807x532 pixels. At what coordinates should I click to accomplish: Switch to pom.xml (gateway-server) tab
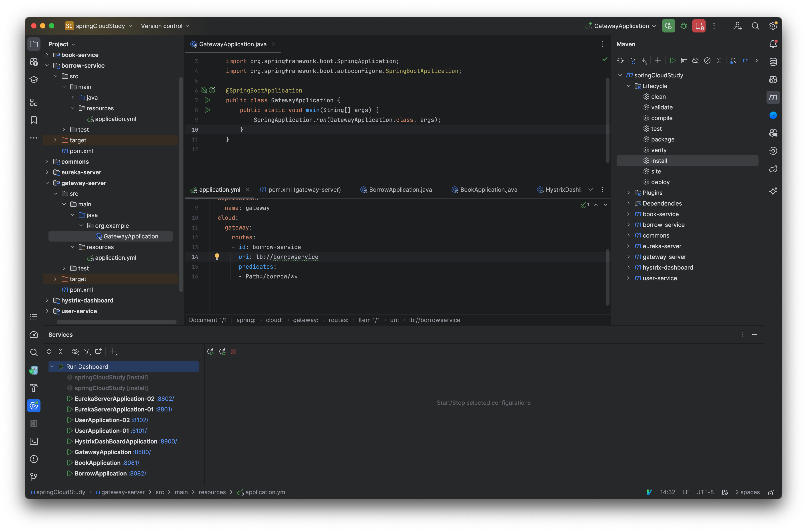tap(300, 190)
